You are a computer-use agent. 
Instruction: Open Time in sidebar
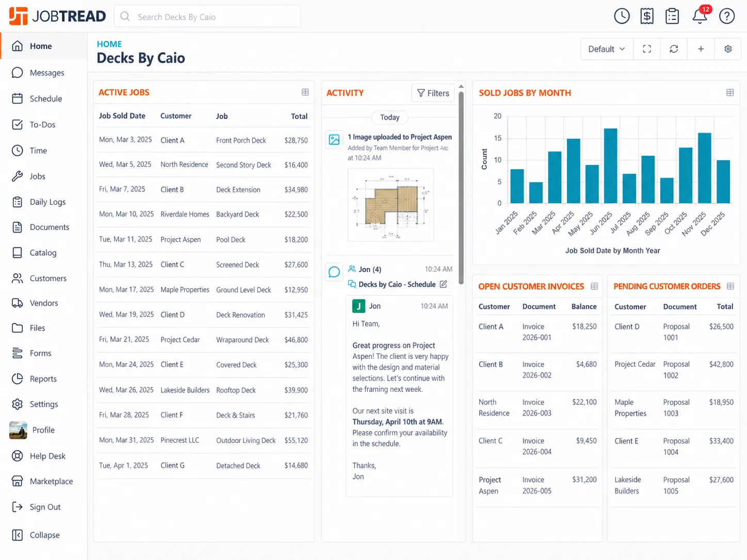(x=44, y=151)
